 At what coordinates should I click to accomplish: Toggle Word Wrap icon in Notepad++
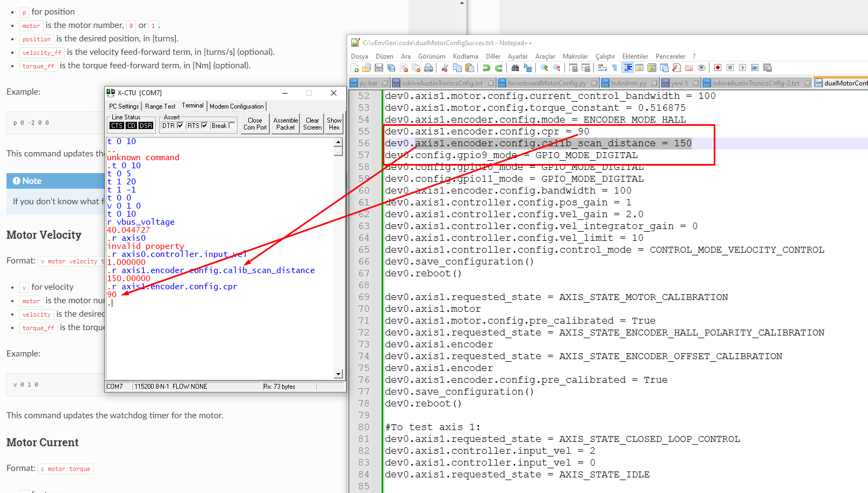coord(602,68)
